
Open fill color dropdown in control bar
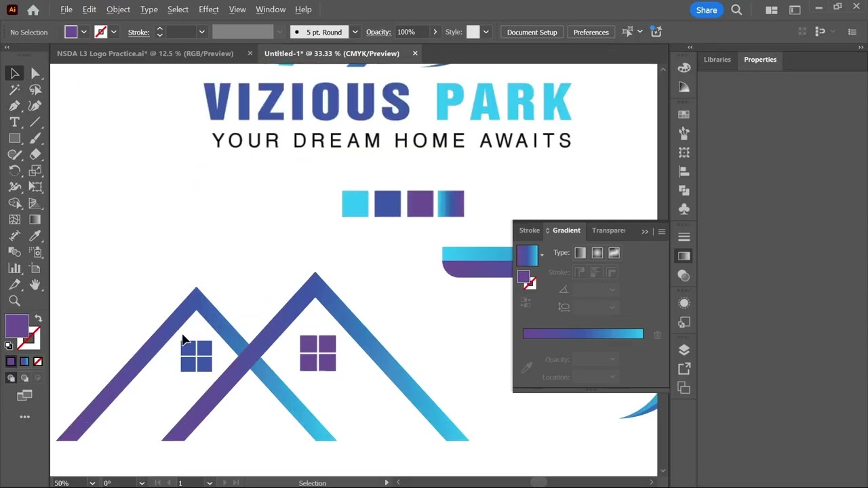point(84,32)
